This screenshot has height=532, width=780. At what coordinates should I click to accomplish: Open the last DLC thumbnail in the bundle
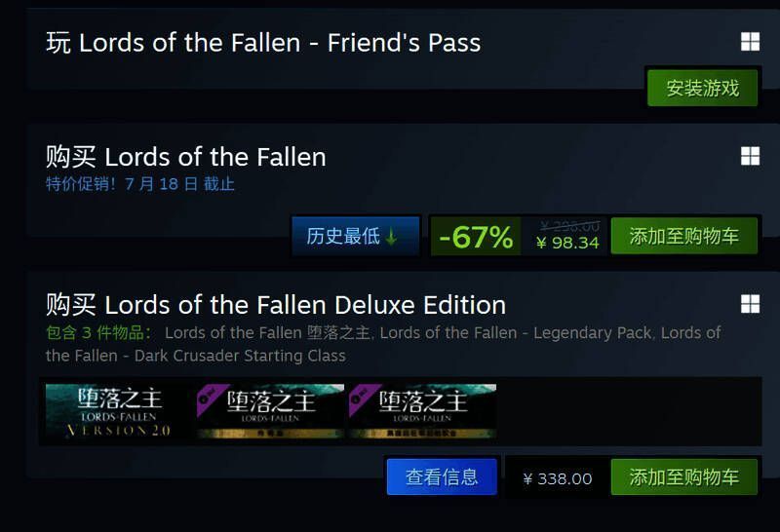tap(422, 411)
